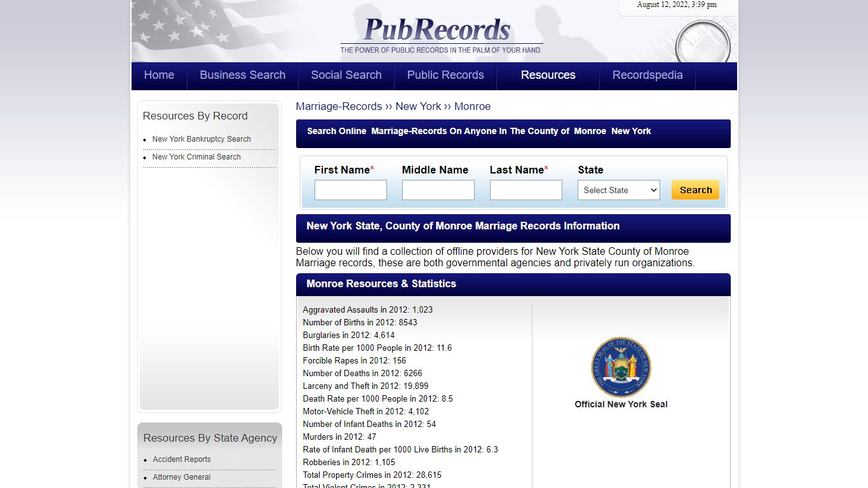Click 'Aggravated Assaults in 2012: 1,023' text
The width and height of the screenshot is (868, 488).
pos(368,310)
